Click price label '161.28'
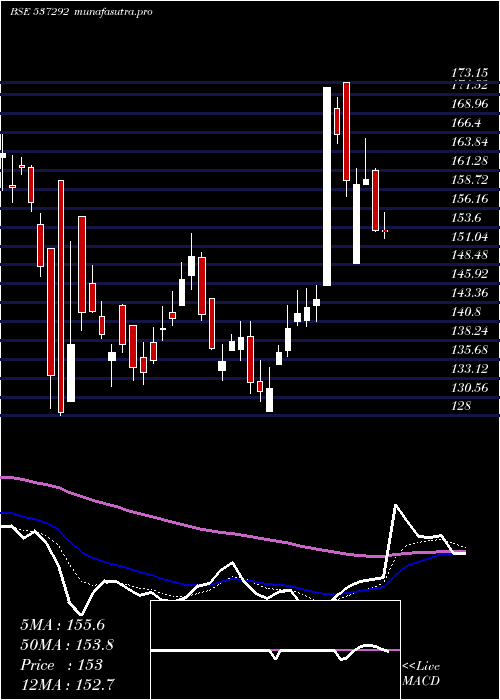The height and width of the screenshot is (700, 500). click(x=470, y=161)
